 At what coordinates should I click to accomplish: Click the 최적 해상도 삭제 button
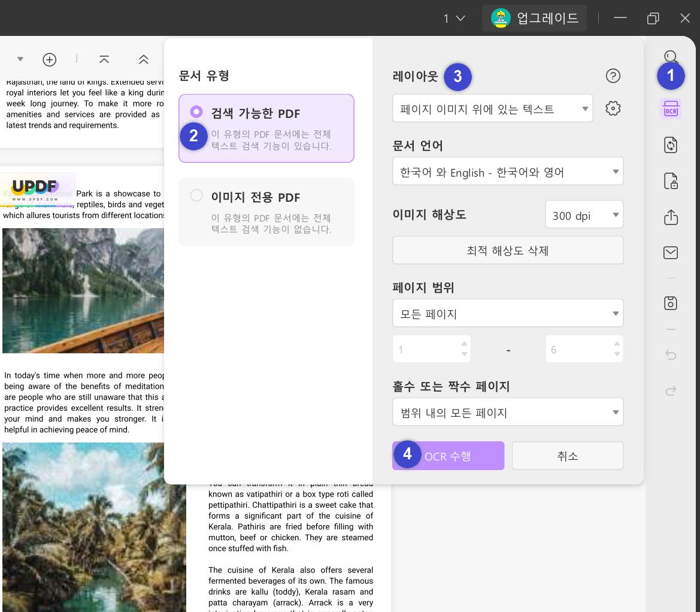(x=508, y=250)
